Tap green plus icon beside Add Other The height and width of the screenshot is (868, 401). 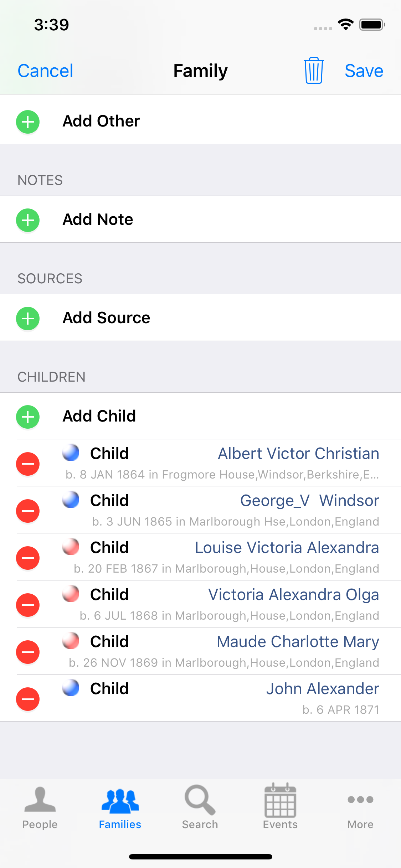28,122
